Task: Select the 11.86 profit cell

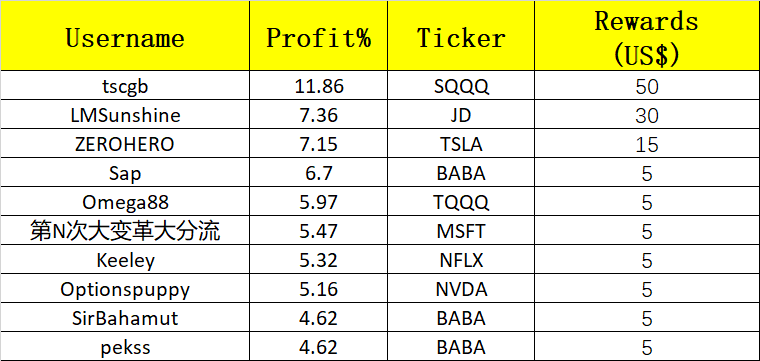Action: pos(318,86)
